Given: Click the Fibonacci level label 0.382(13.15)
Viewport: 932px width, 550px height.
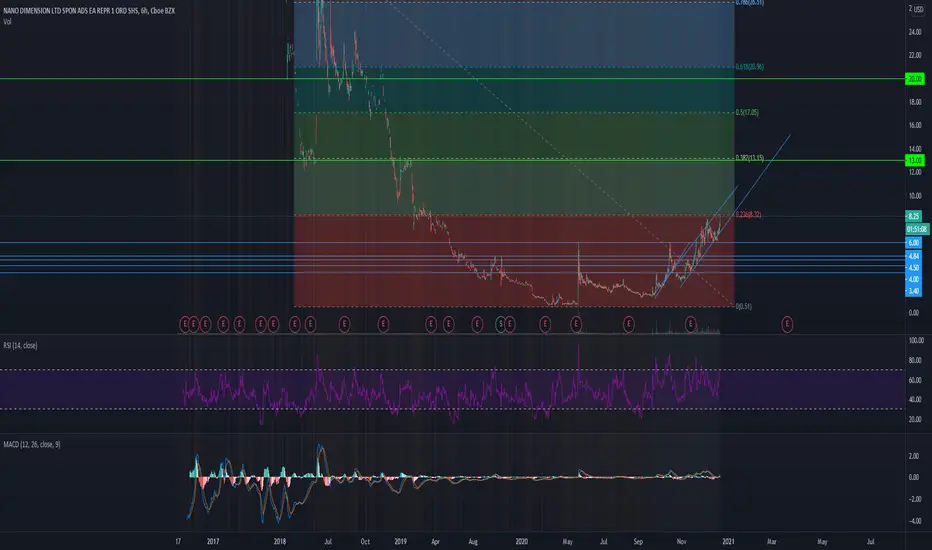Looking at the screenshot, I should tap(750, 158).
